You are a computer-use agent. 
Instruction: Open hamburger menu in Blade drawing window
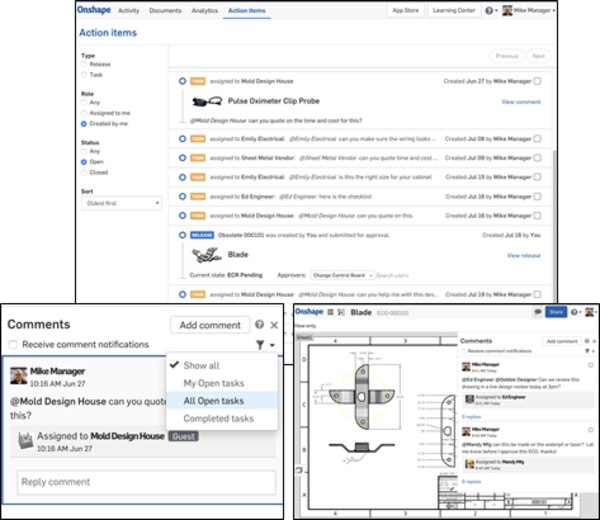point(331,312)
